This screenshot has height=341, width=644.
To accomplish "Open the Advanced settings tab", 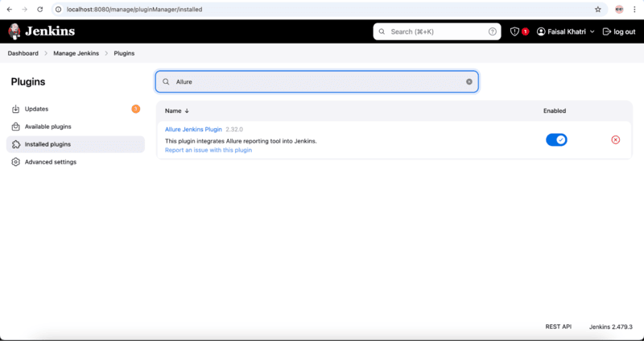I will coord(76,162).
